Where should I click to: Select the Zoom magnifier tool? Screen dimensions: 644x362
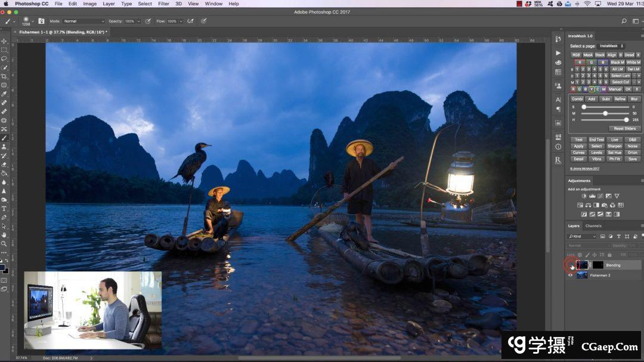pyautogui.click(x=4, y=243)
